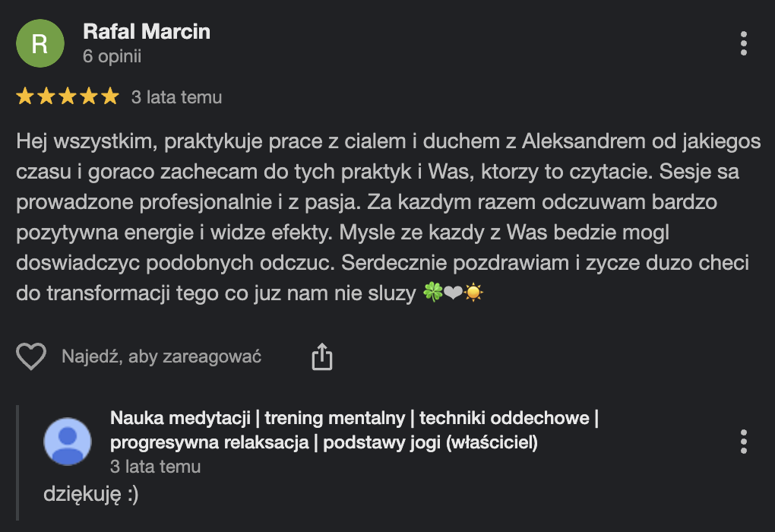
Task: Click the owner's blue profile avatar
Action: click(68, 442)
